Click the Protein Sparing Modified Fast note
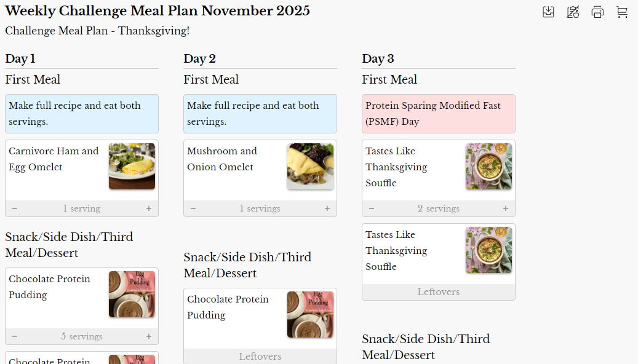This screenshot has height=364, width=638. point(438,114)
